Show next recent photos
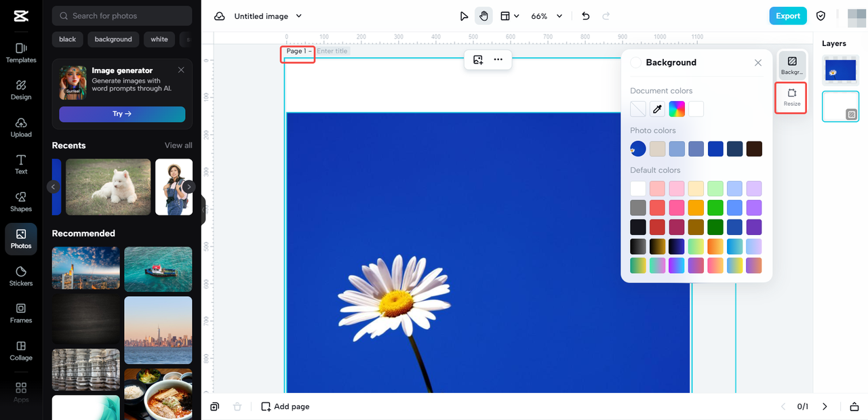The height and width of the screenshot is (420, 868). coord(189,187)
